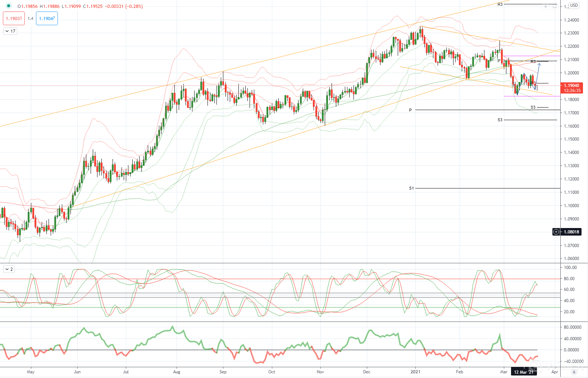The image size is (588, 378).
Task: Select the blue arrow drawing on chart
Action: pyautogui.click(x=538, y=74)
